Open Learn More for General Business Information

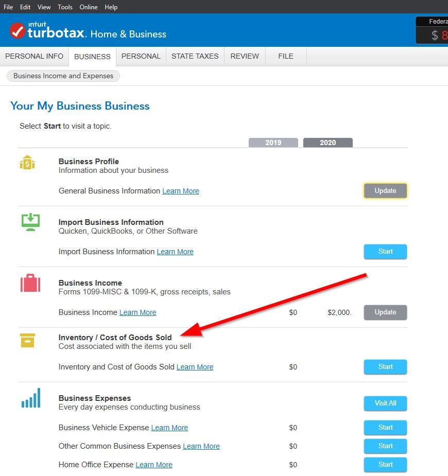click(x=181, y=191)
